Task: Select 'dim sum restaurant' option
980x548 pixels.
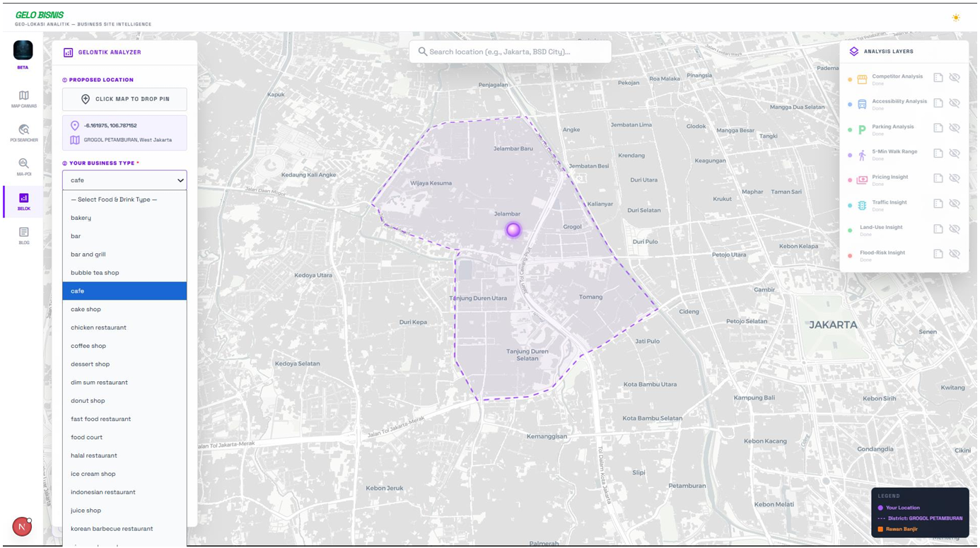Action: (124, 383)
